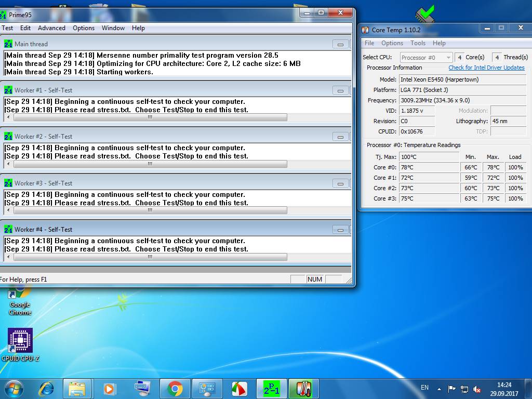This screenshot has width=532, height=399.
Task: Open the Google Chrome desktop shortcut
Action: coord(20,301)
